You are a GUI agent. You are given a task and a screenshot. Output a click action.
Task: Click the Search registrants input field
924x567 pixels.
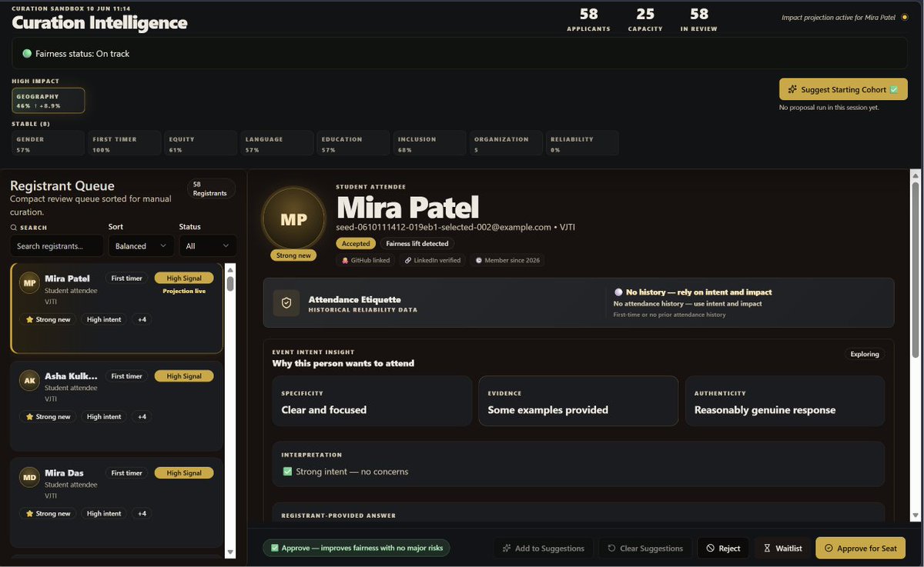click(x=57, y=246)
